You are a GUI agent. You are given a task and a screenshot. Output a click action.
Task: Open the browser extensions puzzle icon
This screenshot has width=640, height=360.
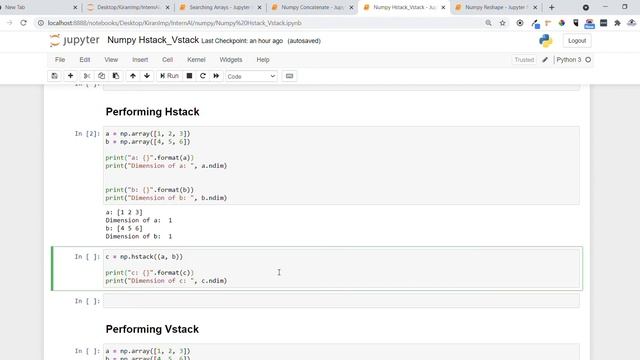point(617,23)
